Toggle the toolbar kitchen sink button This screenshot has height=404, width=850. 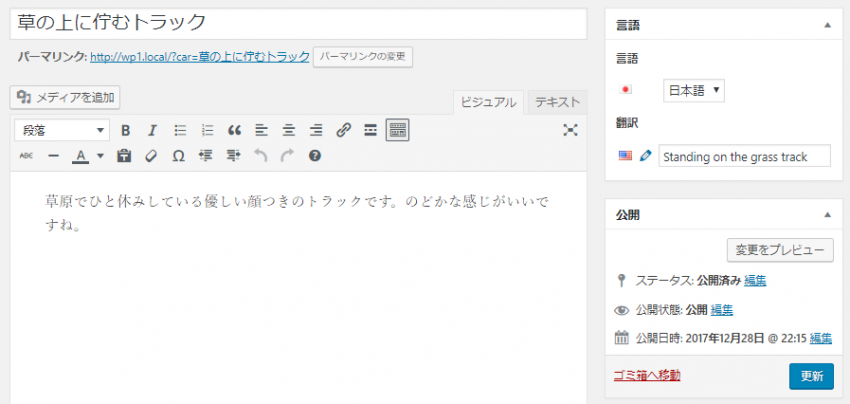pyautogui.click(x=397, y=130)
